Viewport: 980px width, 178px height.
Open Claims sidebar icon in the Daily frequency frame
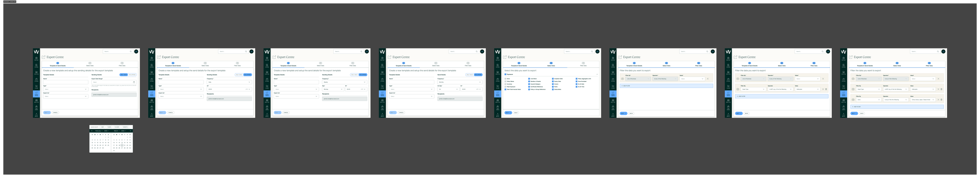pos(152,87)
